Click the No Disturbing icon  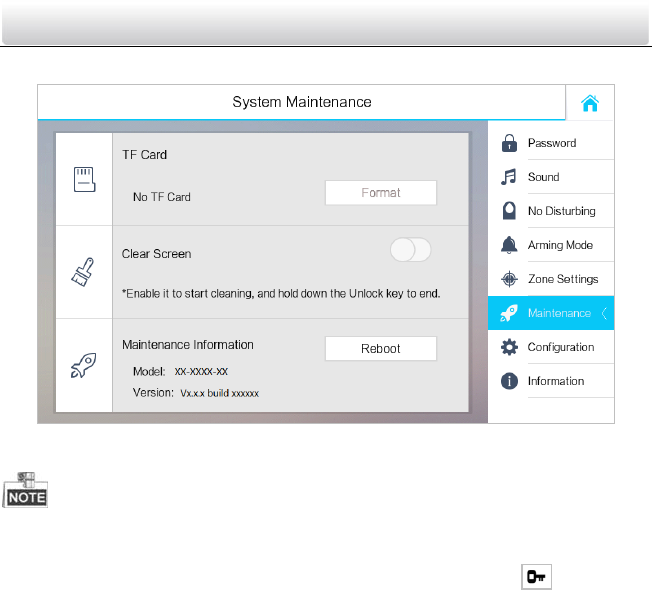tap(509, 211)
